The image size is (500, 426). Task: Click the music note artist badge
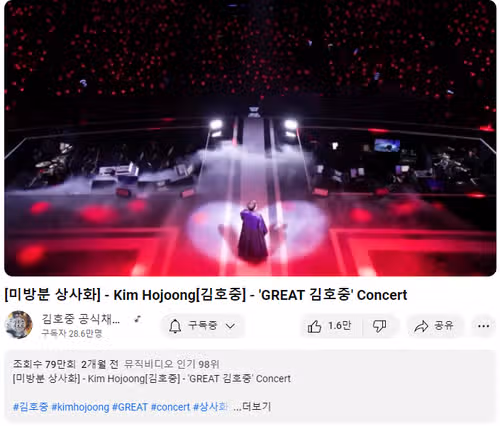coord(137,319)
